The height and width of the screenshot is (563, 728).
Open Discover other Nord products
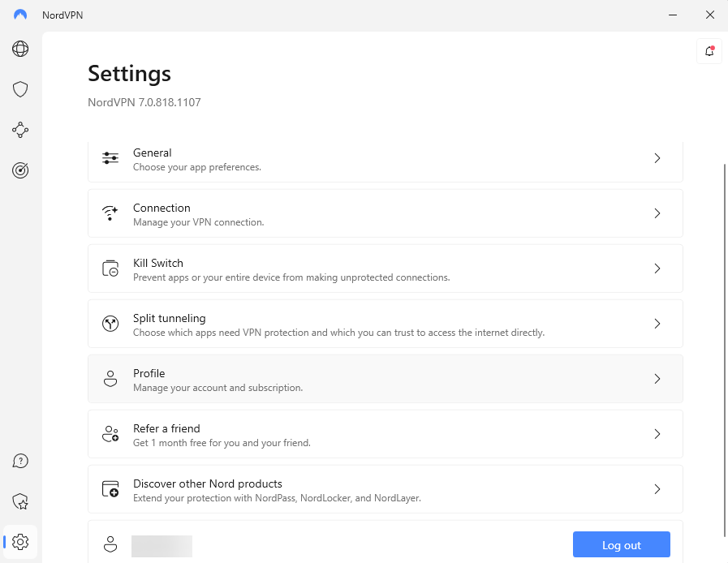(385, 490)
